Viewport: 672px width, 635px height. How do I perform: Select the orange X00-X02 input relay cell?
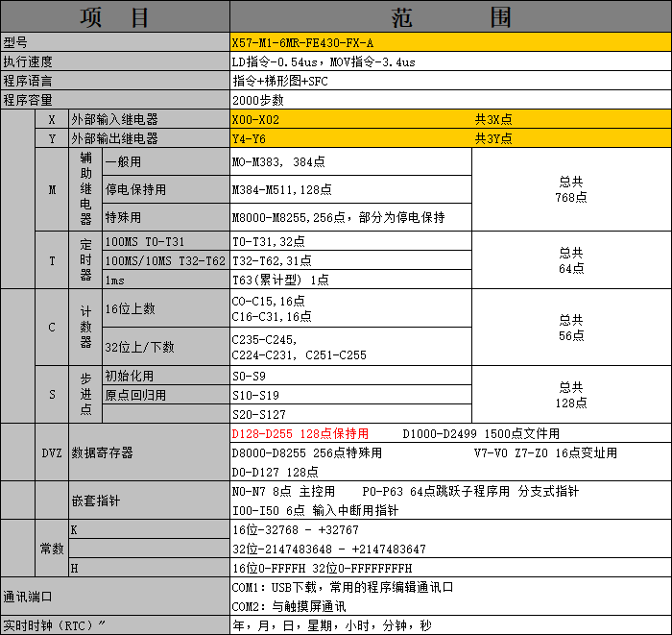point(350,120)
